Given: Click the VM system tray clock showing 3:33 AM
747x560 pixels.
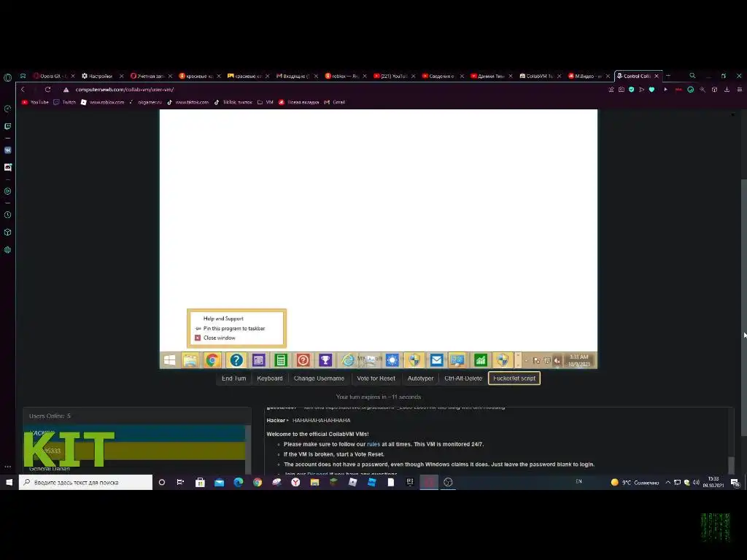Looking at the screenshot, I should point(578,360).
